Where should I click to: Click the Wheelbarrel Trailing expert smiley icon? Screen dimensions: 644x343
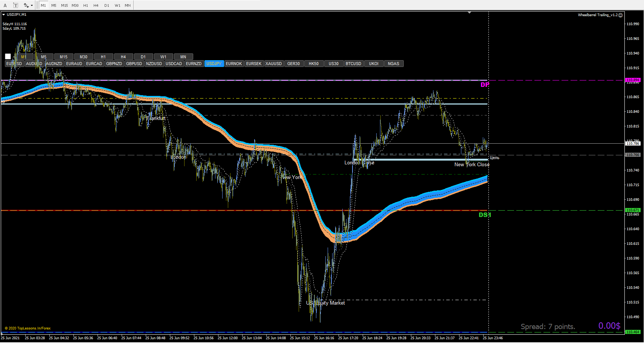click(x=620, y=15)
